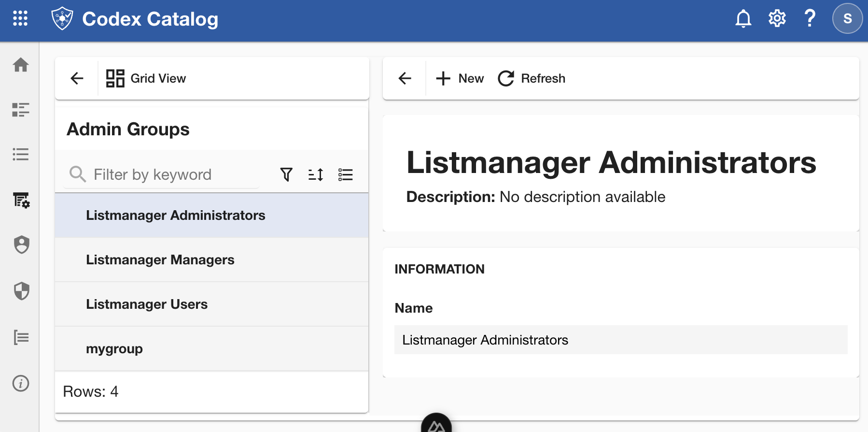868x432 pixels.
Task: Click the Listmanager Administrators detail heading
Action: (x=611, y=162)
